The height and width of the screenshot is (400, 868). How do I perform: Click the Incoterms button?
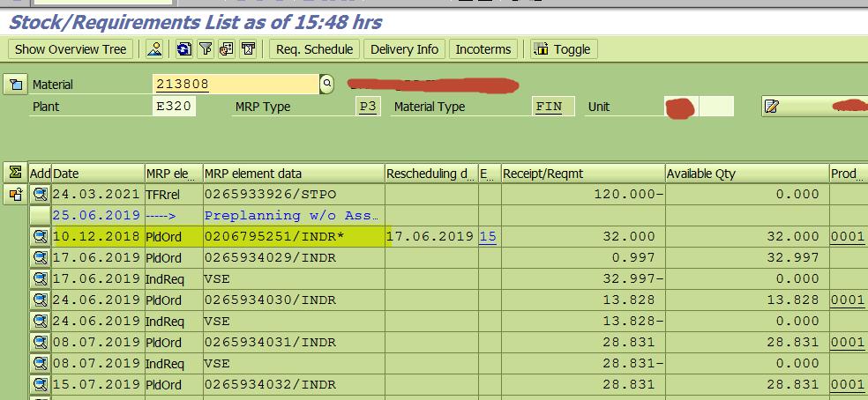point(483,49)
